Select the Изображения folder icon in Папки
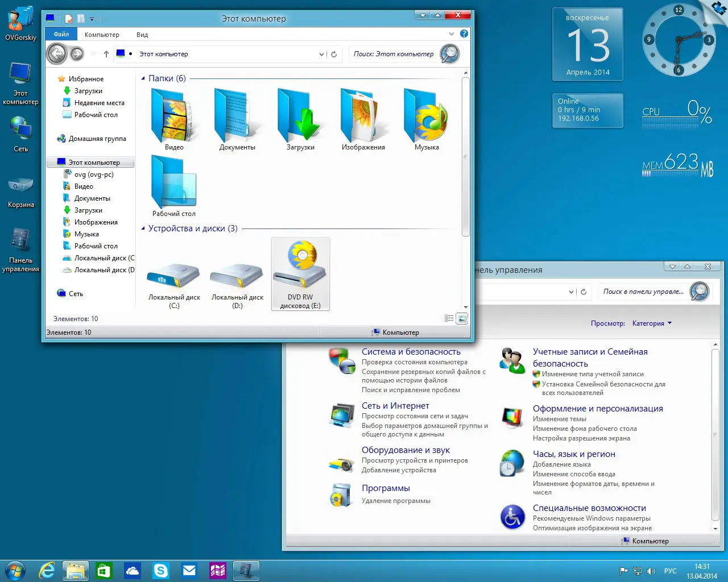The width and height of the screenshot is (728, 582). click(x=363, y=115)
